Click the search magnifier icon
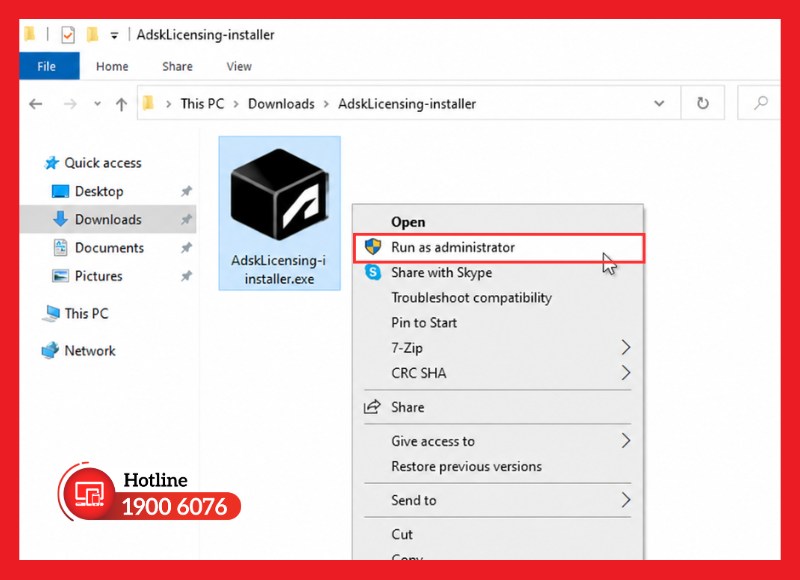The width and height of the screenshot is (800, 580). click(760, 103)
